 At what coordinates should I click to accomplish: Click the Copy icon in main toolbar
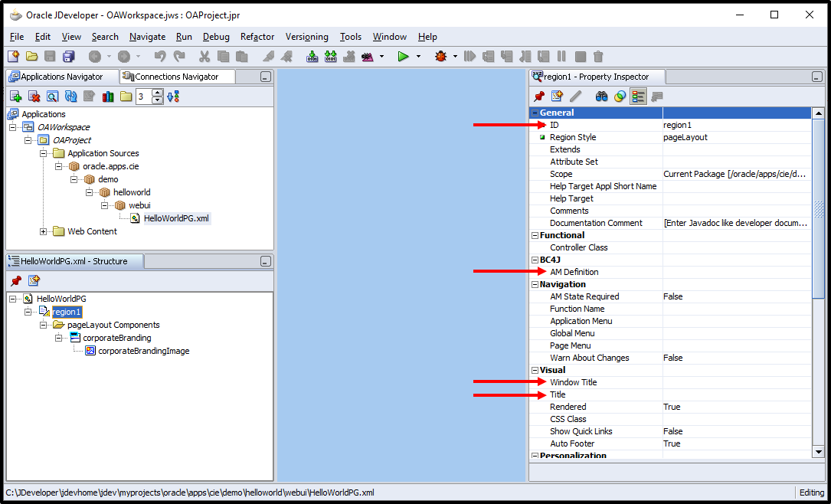pyautogui.click(x=223, y=56)
